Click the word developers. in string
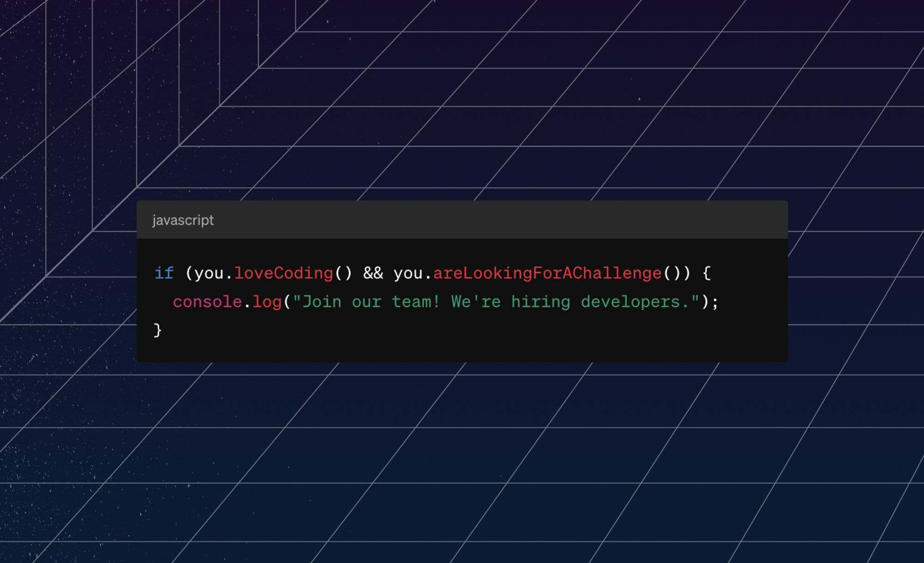924x563 pixels. pos(635,302)
